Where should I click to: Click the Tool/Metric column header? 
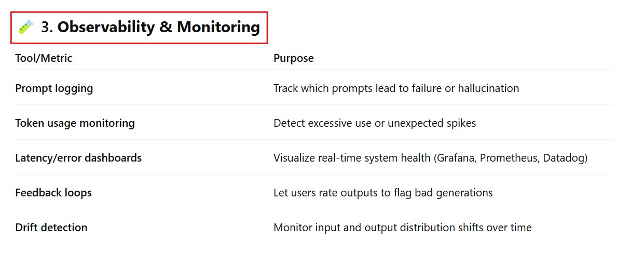click(44, 58)
